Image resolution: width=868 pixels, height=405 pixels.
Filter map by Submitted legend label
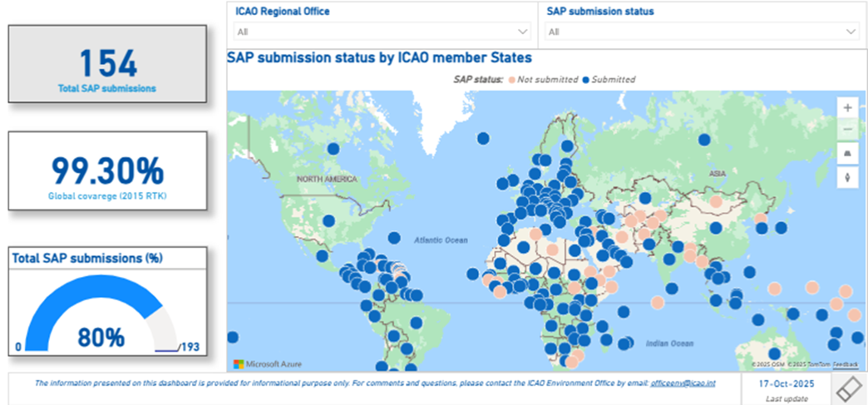[614, 80]
